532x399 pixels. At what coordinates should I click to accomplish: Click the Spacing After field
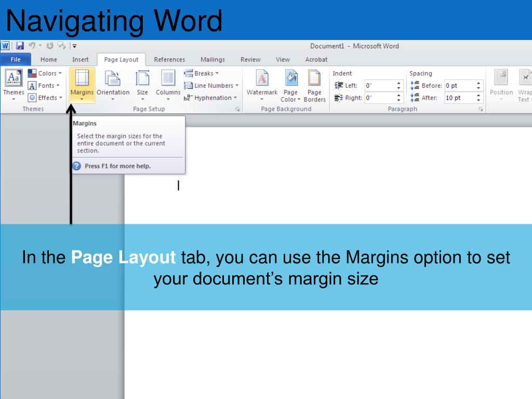[x=459, y=98]
